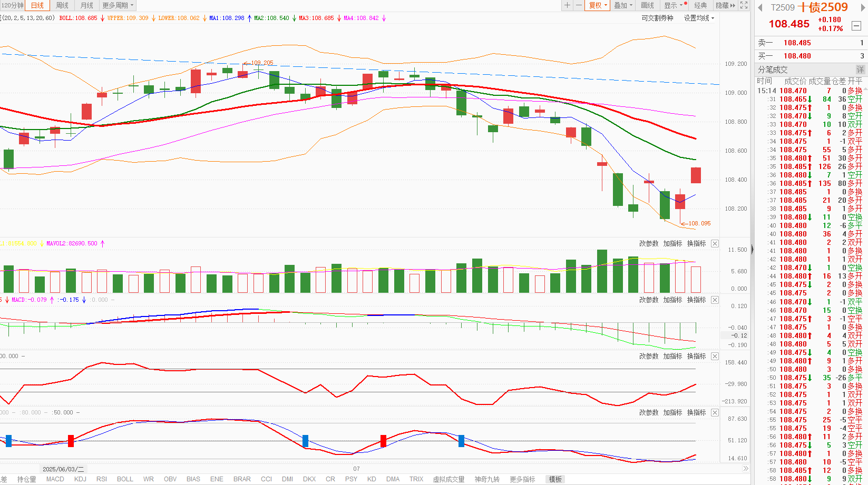Click 换指标 in third indicator panel
This screenshot has height=485, width=868.
tap(696, 356)
